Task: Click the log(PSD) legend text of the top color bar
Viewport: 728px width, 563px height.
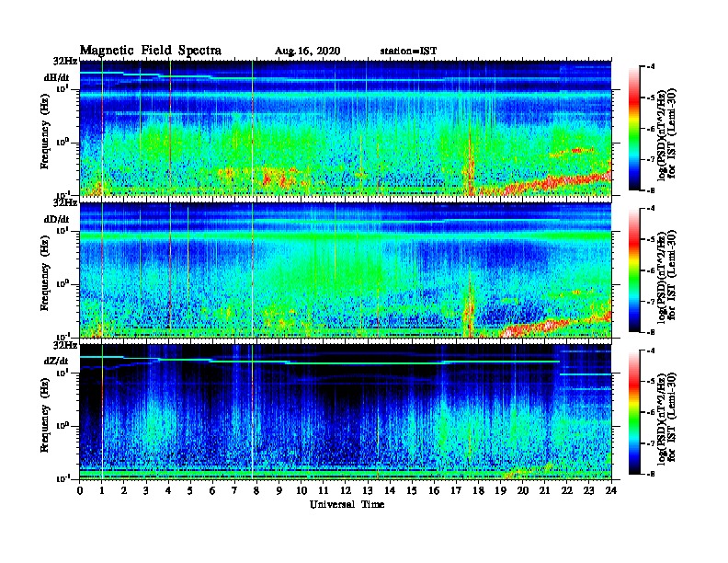Action: (667, 133)
